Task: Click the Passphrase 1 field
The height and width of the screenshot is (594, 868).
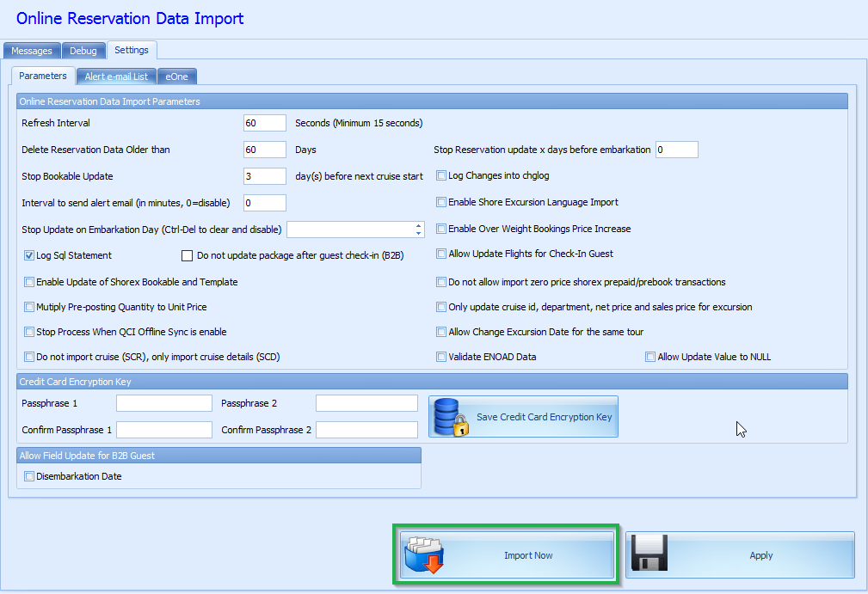Action: click(x=163, y=402)
